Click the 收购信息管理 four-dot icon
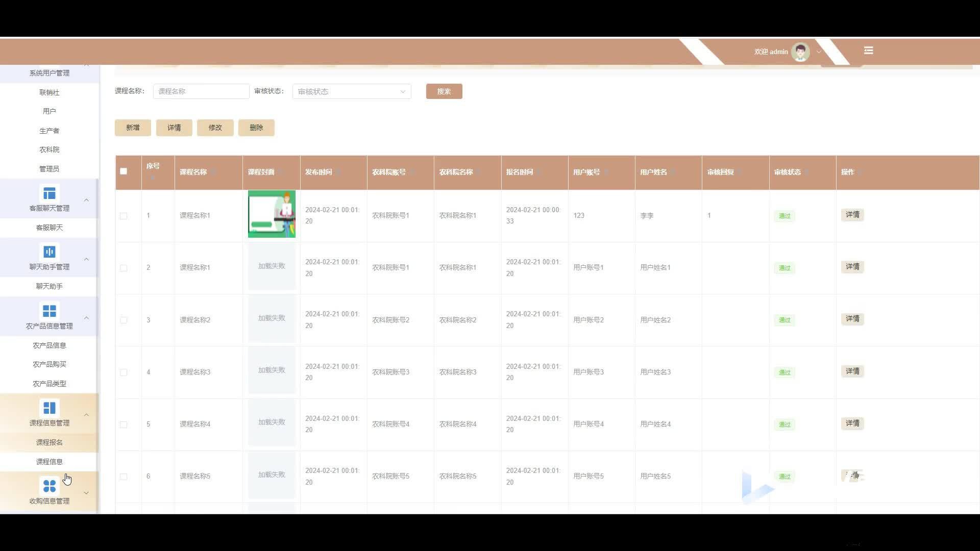Viewport: 980px width, 551px height. tap(50, 486)
